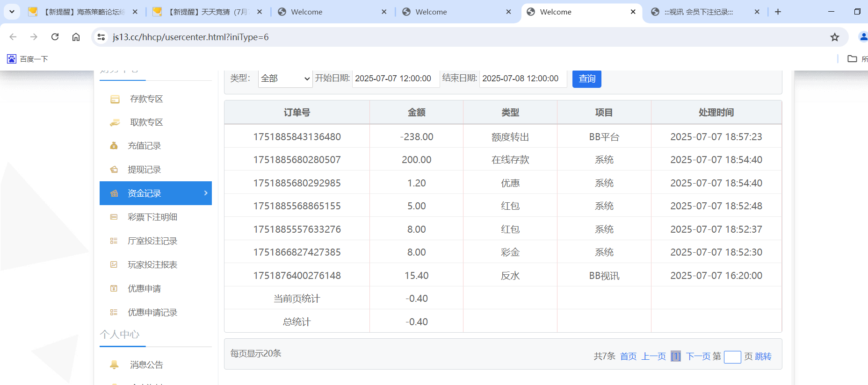
Task: Open a new browser tab
Action: click(x=778, y=12)
